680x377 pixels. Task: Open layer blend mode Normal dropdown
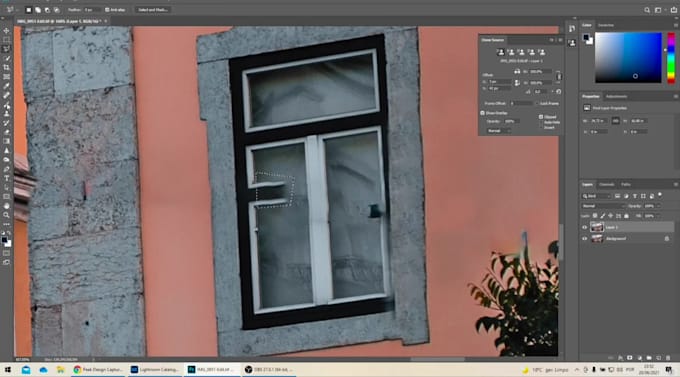click(x=602, y=206)
